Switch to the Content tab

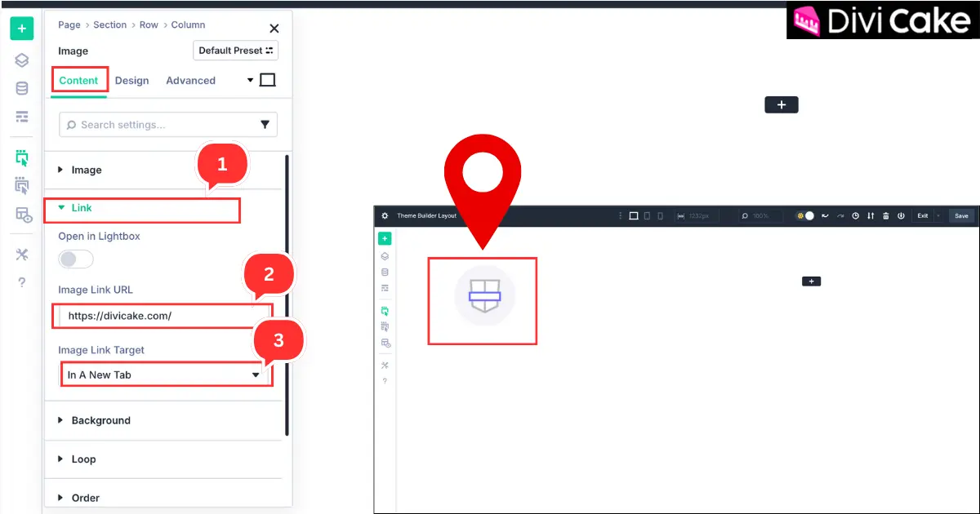(78, 80)
